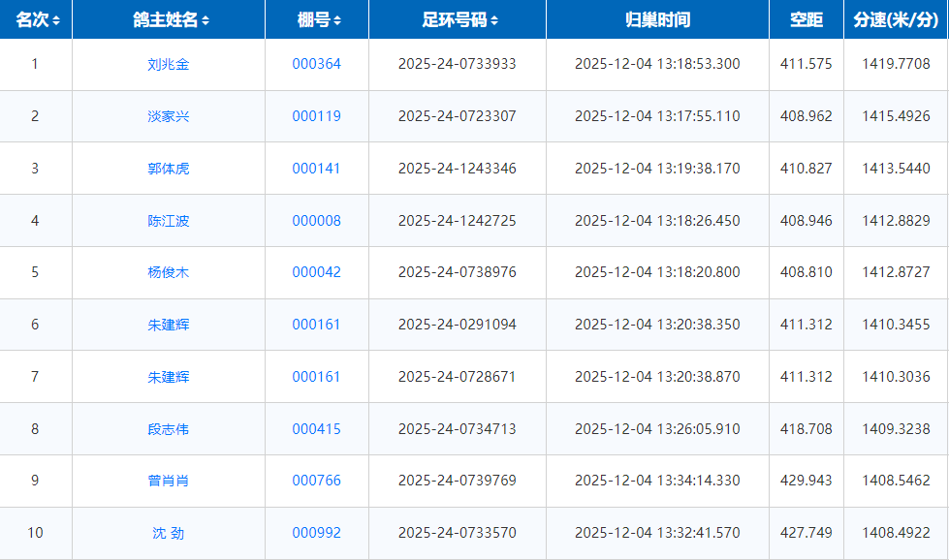Click owner name 段志伟

click(x=169, y=429)
